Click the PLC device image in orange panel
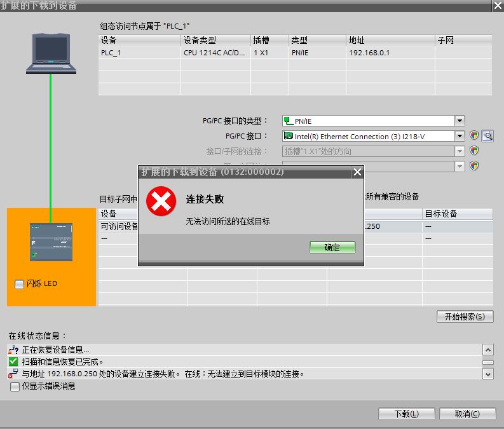The width and height of the screenshot is (504, 429). 51,242
